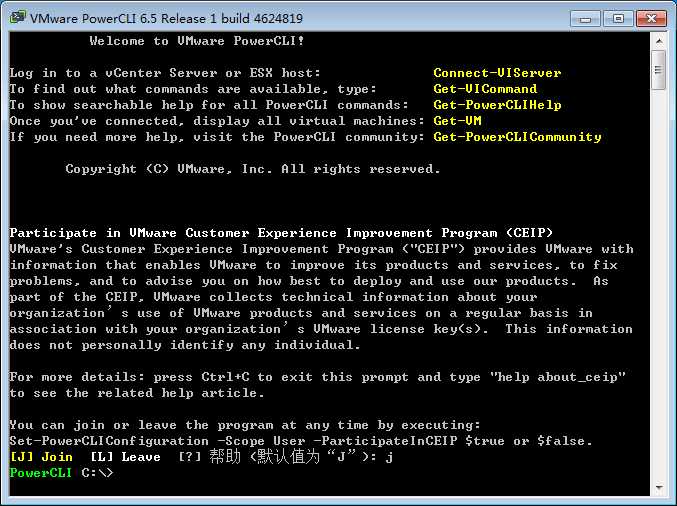Click 'You can join or leave the program' line
The width and height of the screenshot is (677, 506).
point(245,425)
